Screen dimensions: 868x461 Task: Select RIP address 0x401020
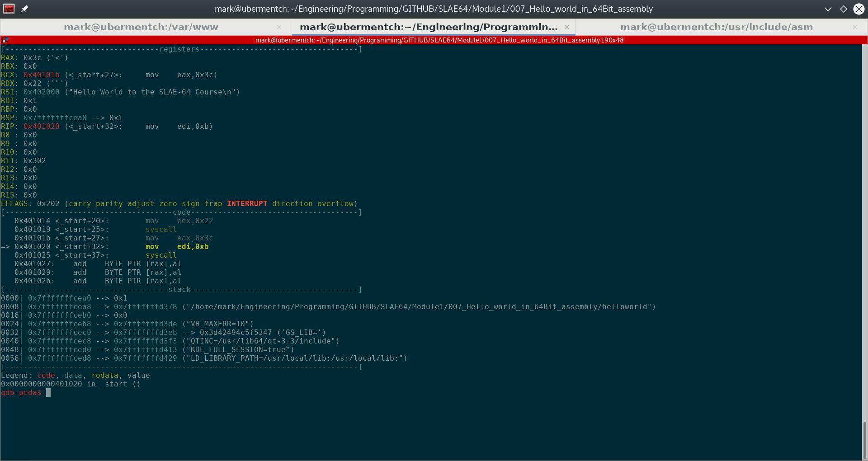(42, 127)
